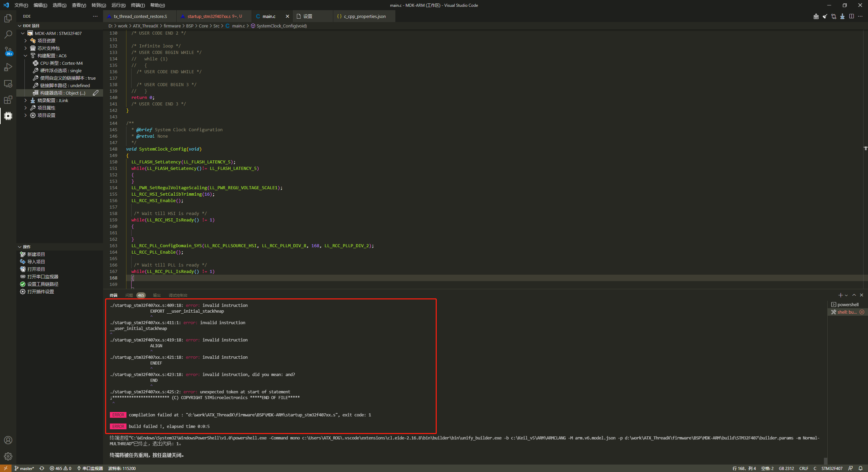Screen dimensions: 868x472
Task: Change encoding GB 2312 in status bar
Action: [786, 468]
